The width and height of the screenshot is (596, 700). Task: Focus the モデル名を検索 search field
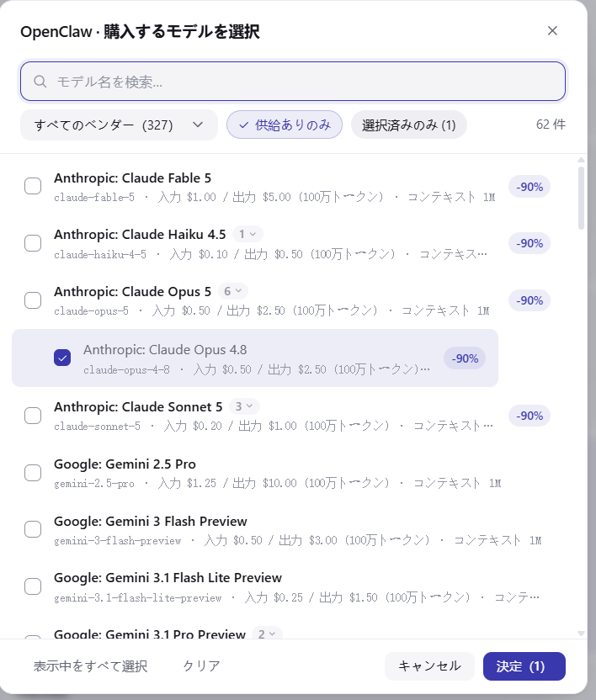tap(293, 82)
